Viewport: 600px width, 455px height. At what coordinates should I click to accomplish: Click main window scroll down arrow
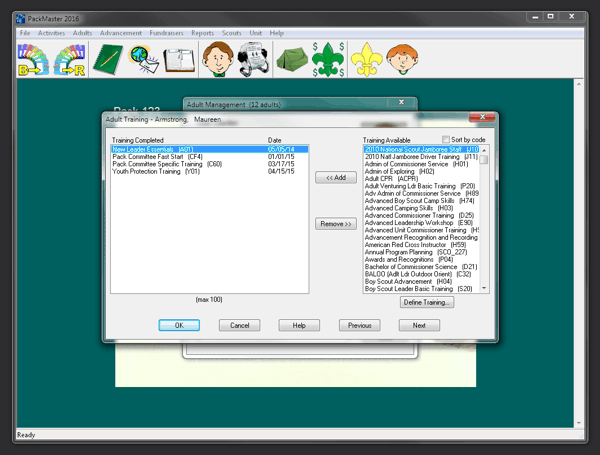pos(579,423)
